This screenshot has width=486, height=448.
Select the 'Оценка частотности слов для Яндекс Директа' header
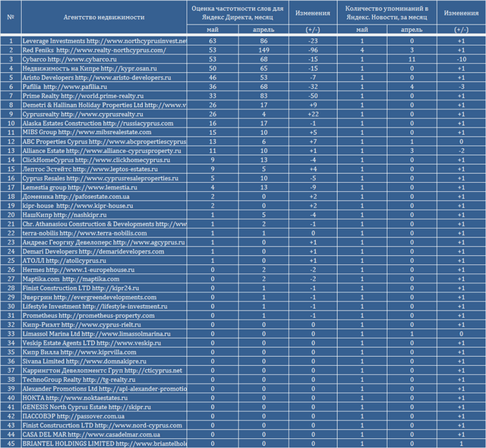(238, 13)
